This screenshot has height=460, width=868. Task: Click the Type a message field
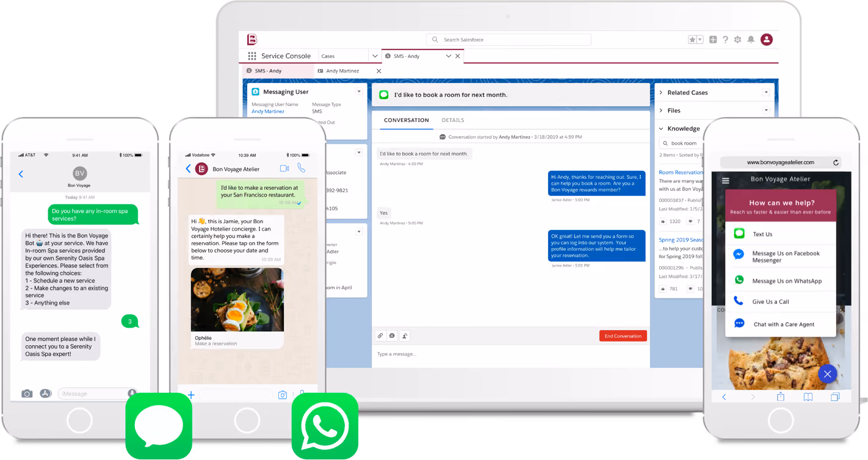click(x=510, y=354)
